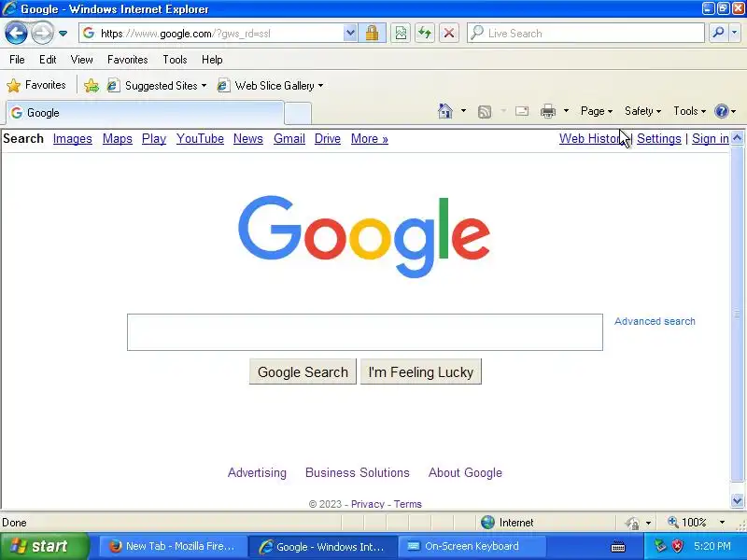The image size is (747, 560).
Task: Click the blue Help question icon
Action: click(x=722, y=111)
